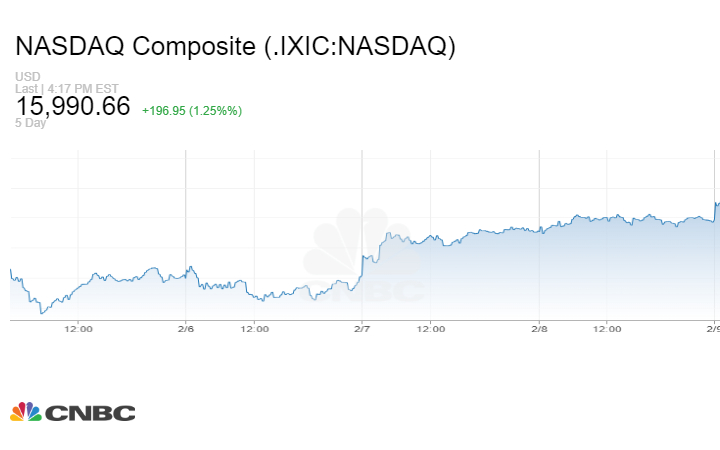Click the 2/8 date marker on axis
Viewport: 720px width, 450px height.
coord(538,328)
